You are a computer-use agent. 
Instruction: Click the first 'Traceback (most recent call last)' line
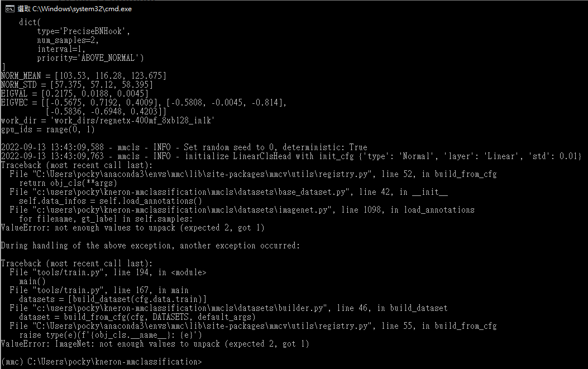point(77,165)
